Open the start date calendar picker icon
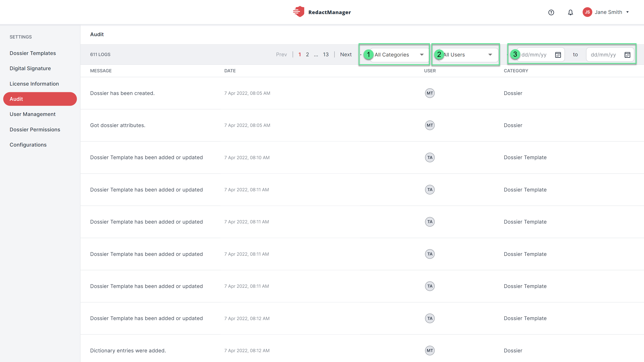 (558, 55)
